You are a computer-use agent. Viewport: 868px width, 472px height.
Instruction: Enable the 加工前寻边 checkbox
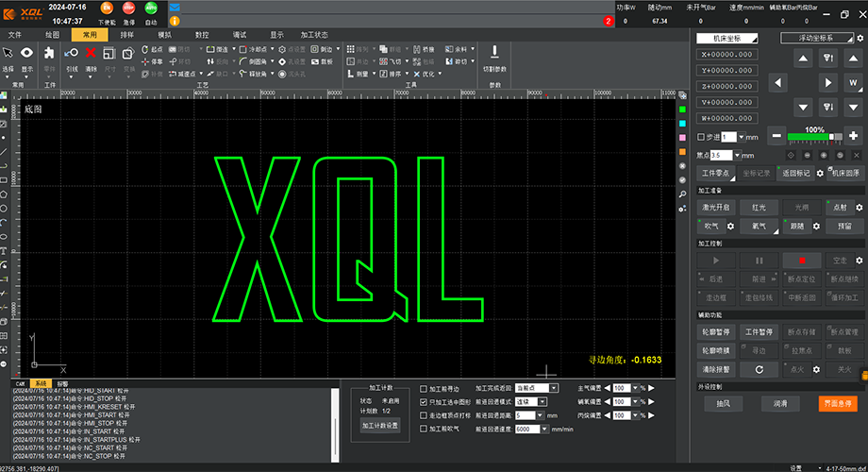coord(424,388)
